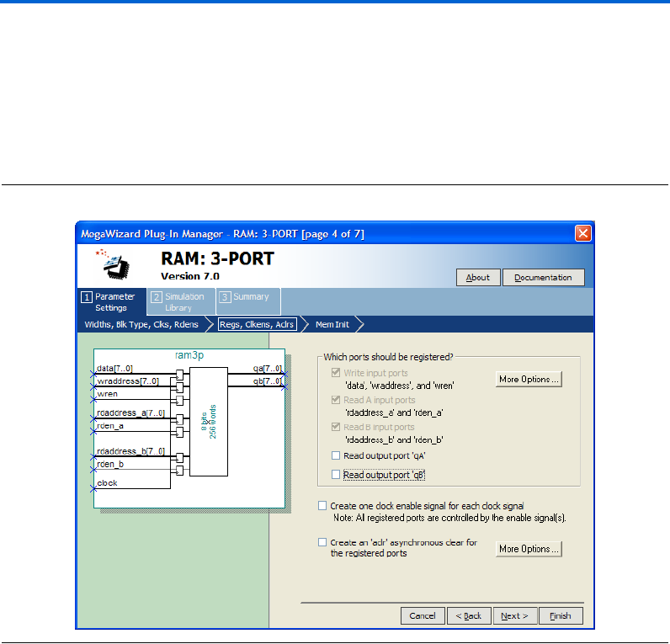This screenshot has height=644, width=670.
Task: Select the rden_a port label
Action: (110, 426)
